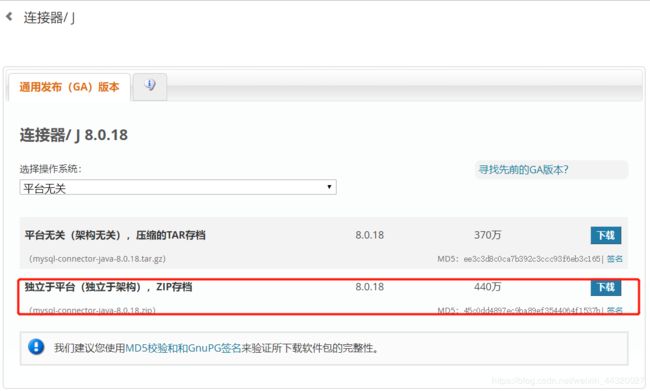Select 8.0.18 version in TAR row
The width and height of the screenshot is (650, 391).
(x=369, y=235)
